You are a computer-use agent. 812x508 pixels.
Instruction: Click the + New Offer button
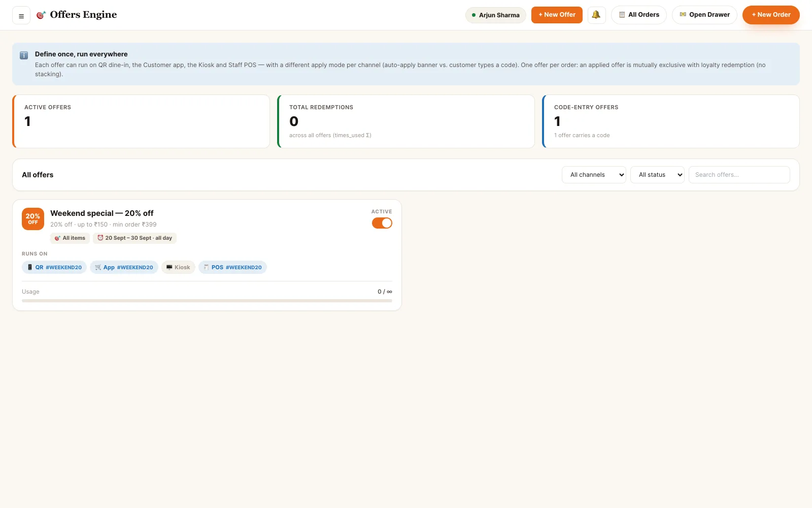[557, 15]
